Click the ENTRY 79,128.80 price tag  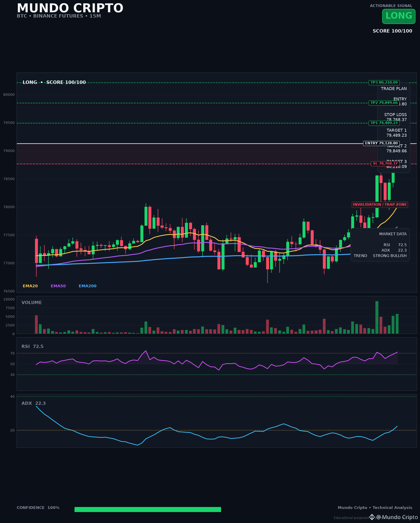381,143
